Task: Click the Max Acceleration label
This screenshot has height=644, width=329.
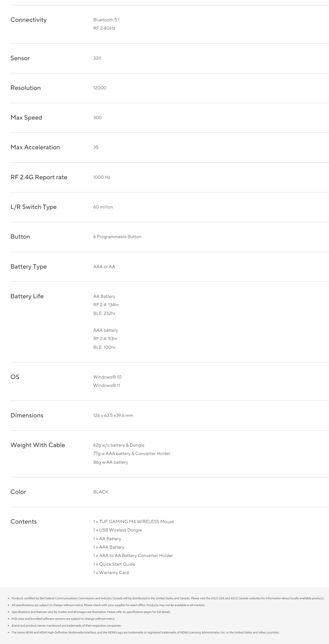Action: coord(35,147)
